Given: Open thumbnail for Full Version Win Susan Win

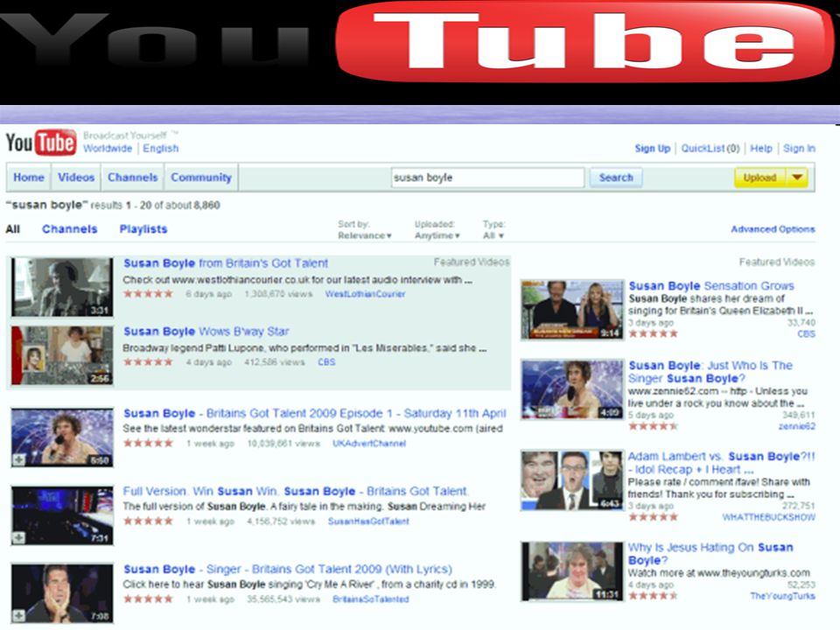Looking at the screenshot, I should tap(62, 515).
